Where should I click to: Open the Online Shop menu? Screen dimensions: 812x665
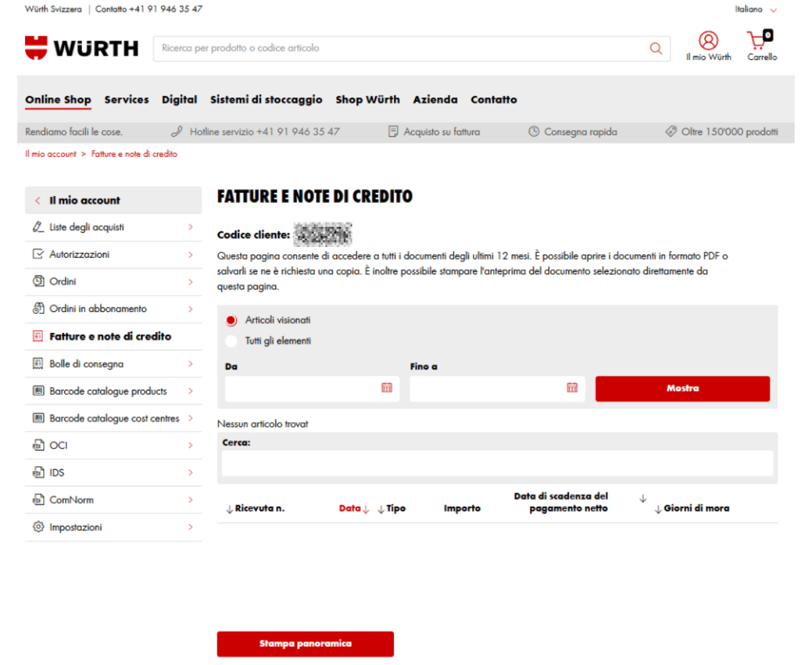pos(58,100)
